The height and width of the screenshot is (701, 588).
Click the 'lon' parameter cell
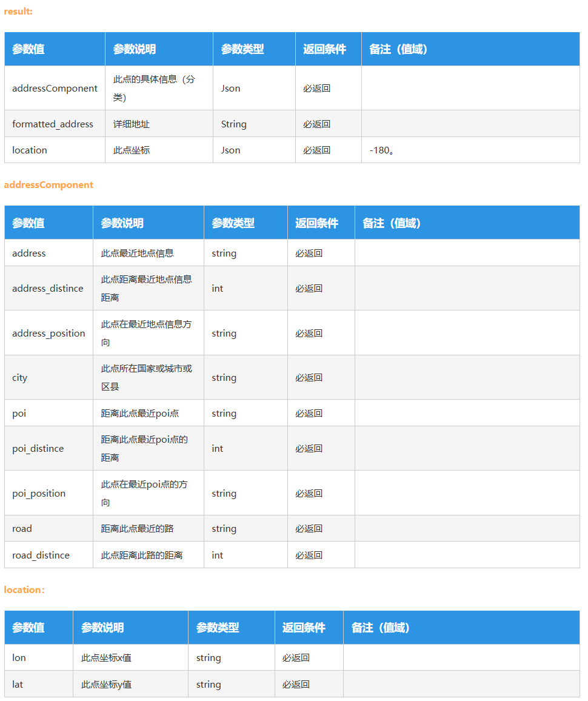click(x=39, y=657)
